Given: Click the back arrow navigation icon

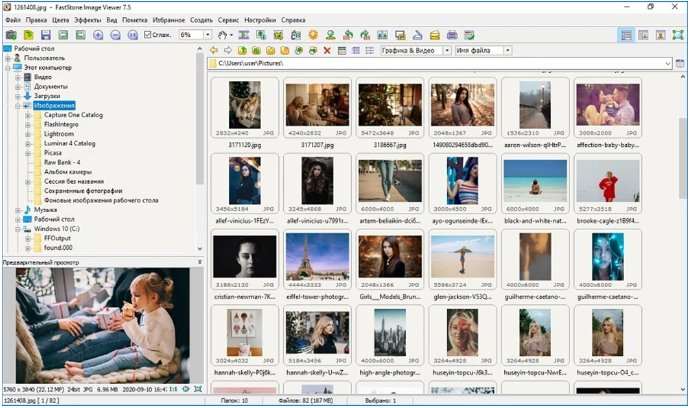Looking at the screenshot, I should pos(215,50).
